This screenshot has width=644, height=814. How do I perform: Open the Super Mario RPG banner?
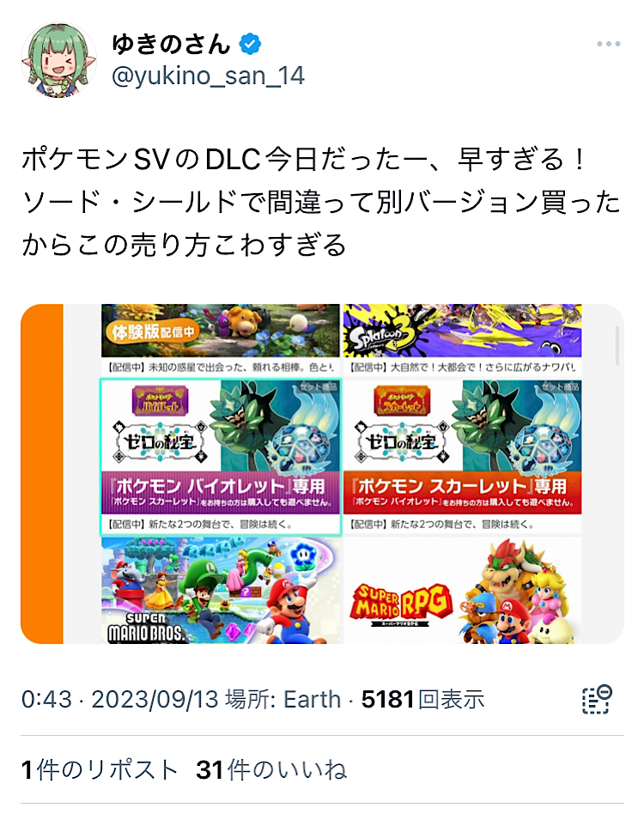[462, 591]
